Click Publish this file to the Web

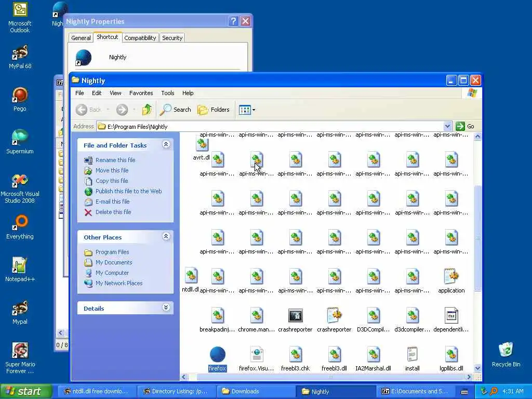coord(129,191)
